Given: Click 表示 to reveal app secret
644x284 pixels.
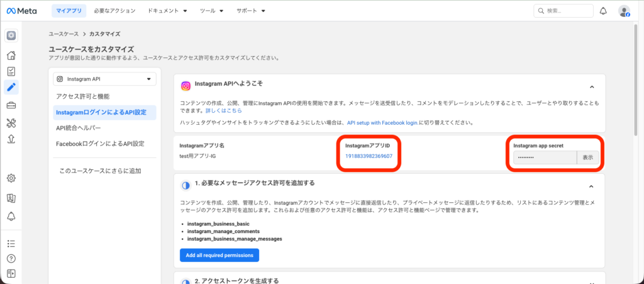Looking at the screenshot, I should point(587,157).
